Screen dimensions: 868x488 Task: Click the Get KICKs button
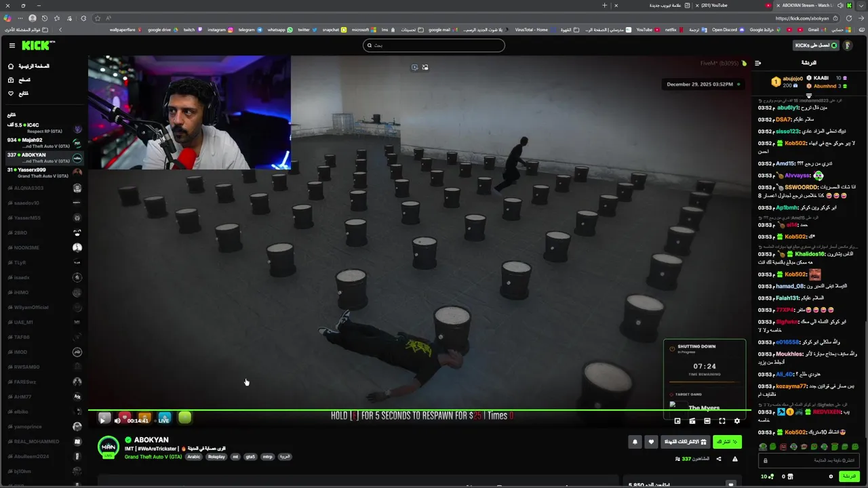click(x=816, y=45)
